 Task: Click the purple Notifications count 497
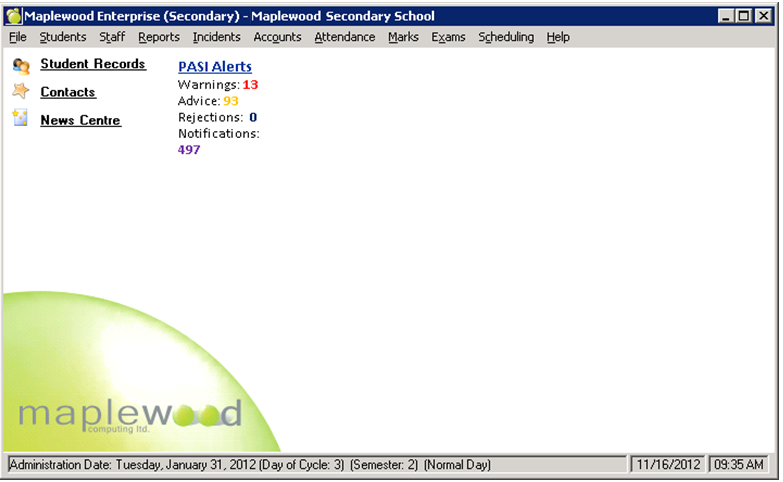[189, 149]
